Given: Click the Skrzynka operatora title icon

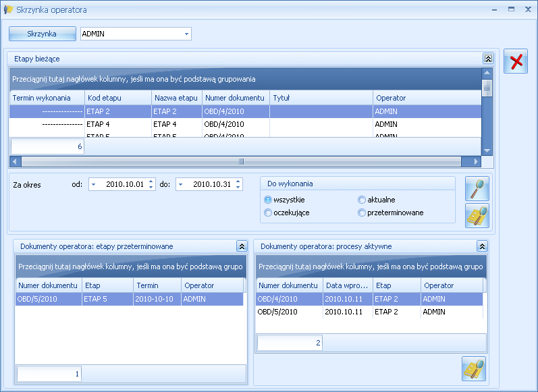Looking at the screenshot, I should [8, 9].
